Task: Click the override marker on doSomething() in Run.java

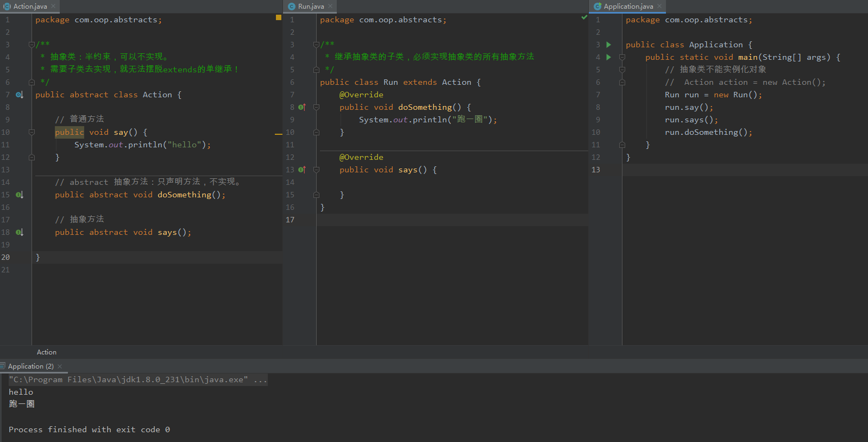Action: click(x=302, y=107)
